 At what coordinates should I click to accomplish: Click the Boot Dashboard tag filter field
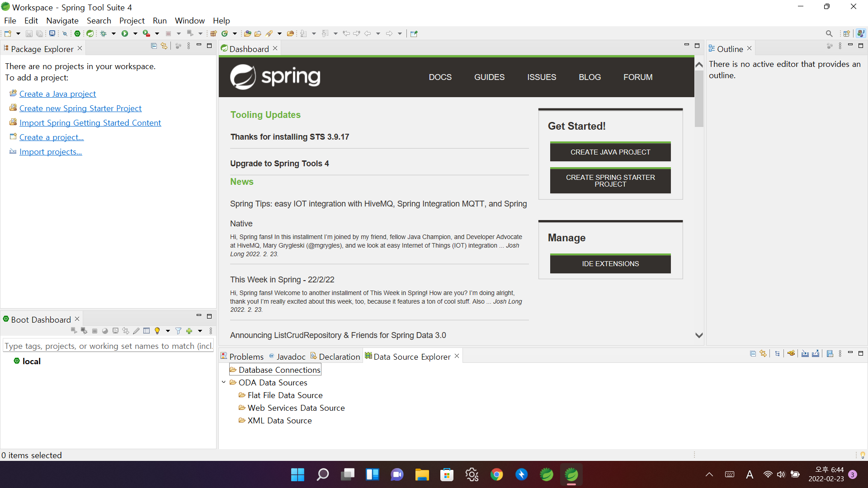point(108,346)
